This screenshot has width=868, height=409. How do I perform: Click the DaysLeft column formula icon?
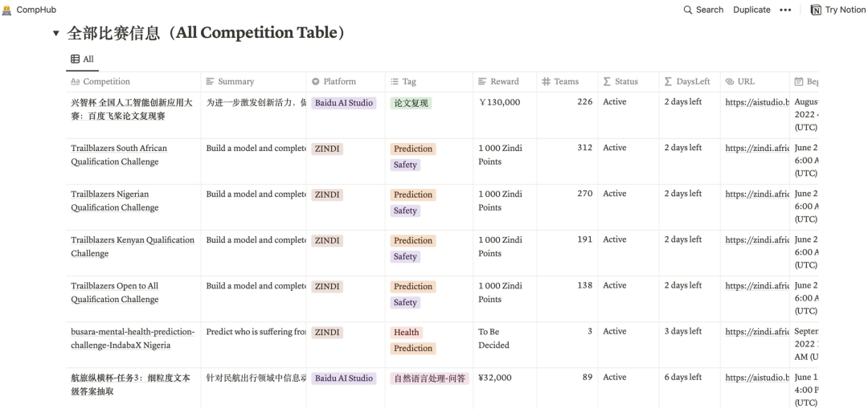[668, 81]
